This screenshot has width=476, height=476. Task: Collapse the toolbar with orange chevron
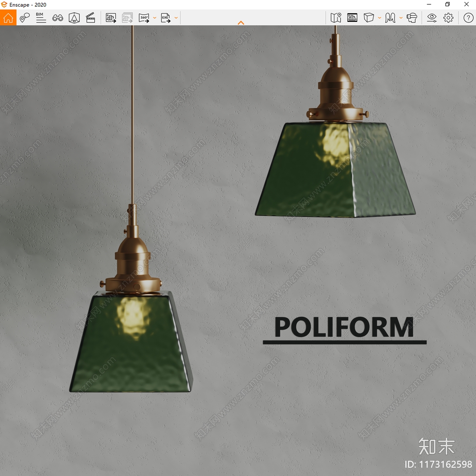[x=241, y=23]
